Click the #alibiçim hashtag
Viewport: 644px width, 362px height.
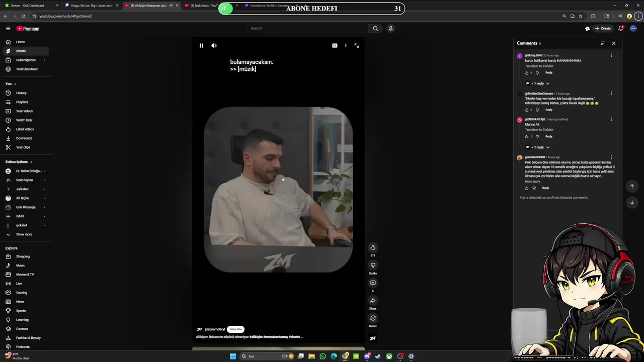click(256, 337)
